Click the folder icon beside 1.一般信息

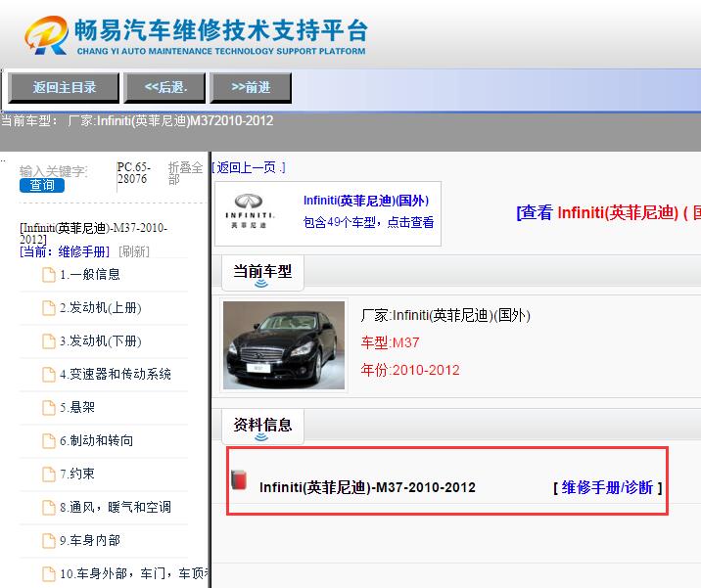point(49,275)
